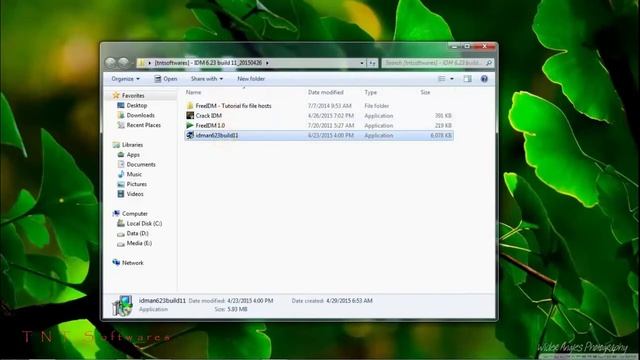Select the 'FreeIDM 1.0' file name
This screenshot has height=360, width=640.
point(210,125)
